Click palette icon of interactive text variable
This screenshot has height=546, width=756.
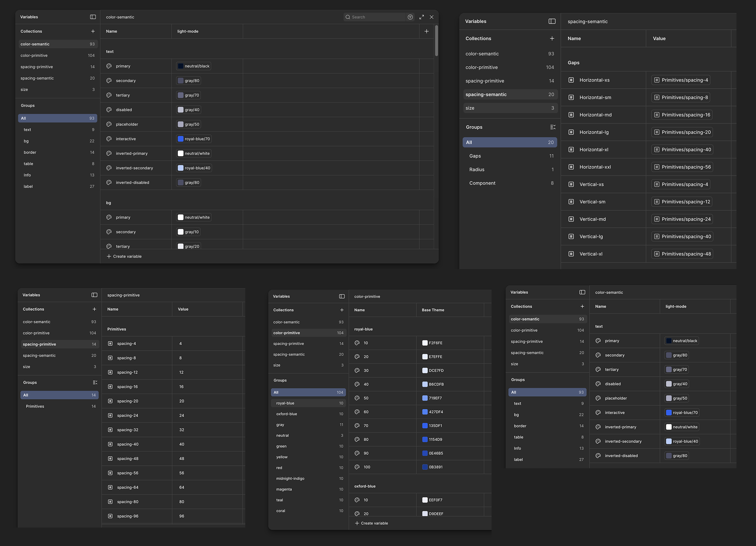[x=109, y=139]
